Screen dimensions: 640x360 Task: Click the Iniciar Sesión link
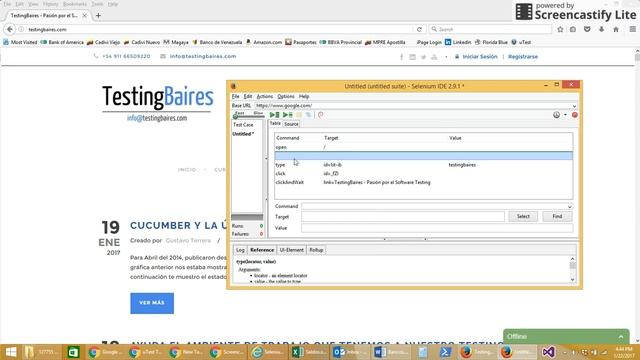[480, 57]
